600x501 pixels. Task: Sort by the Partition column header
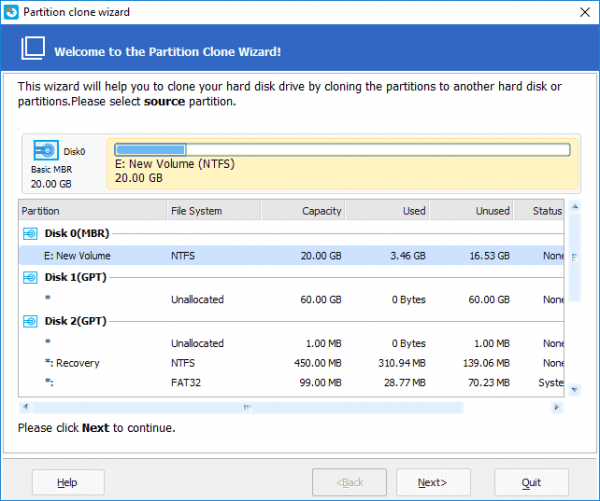pyautogui.click(x=92, y=211)
